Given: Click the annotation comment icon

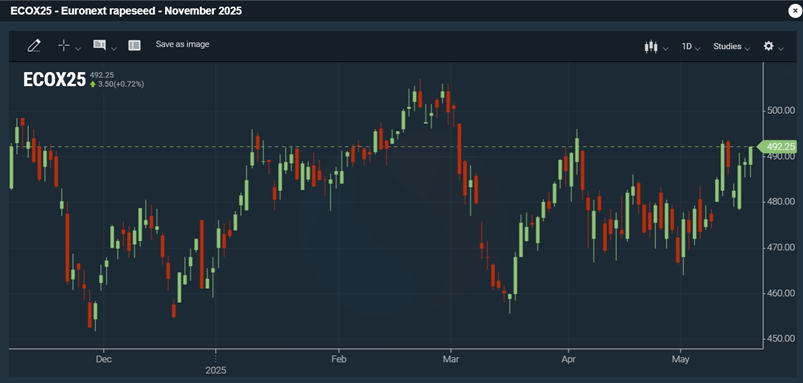Looking at the screenshot, I should click(x=99, y=45).
